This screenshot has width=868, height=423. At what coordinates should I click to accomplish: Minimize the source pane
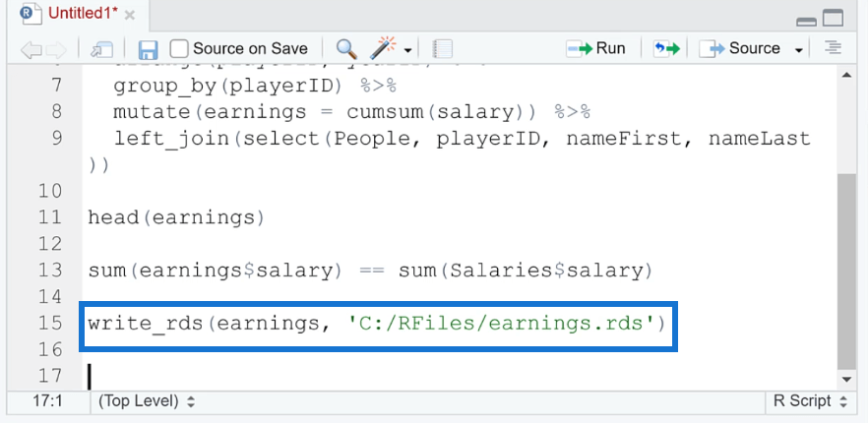click(x=807, y=21)
